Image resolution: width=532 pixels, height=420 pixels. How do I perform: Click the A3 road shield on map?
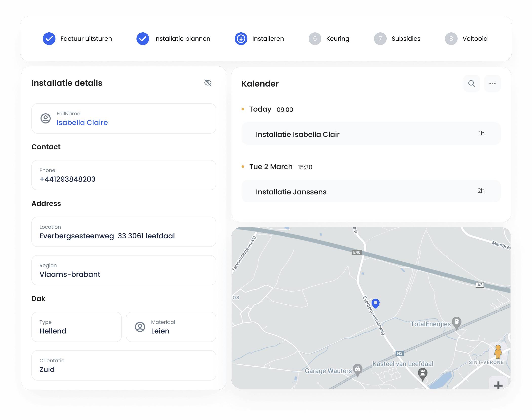point(480,285)
